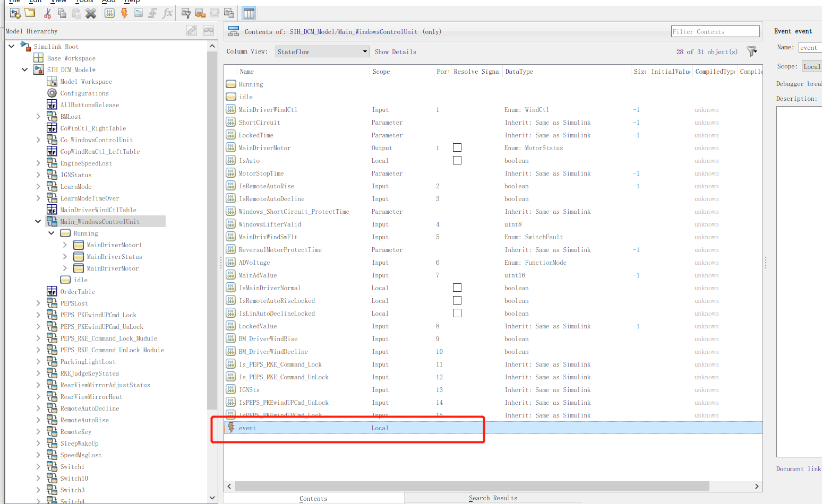Select the Model Workspace tree item
This screenshot has width=822, height=504.
pyautogui.click(x=86, y=81)
